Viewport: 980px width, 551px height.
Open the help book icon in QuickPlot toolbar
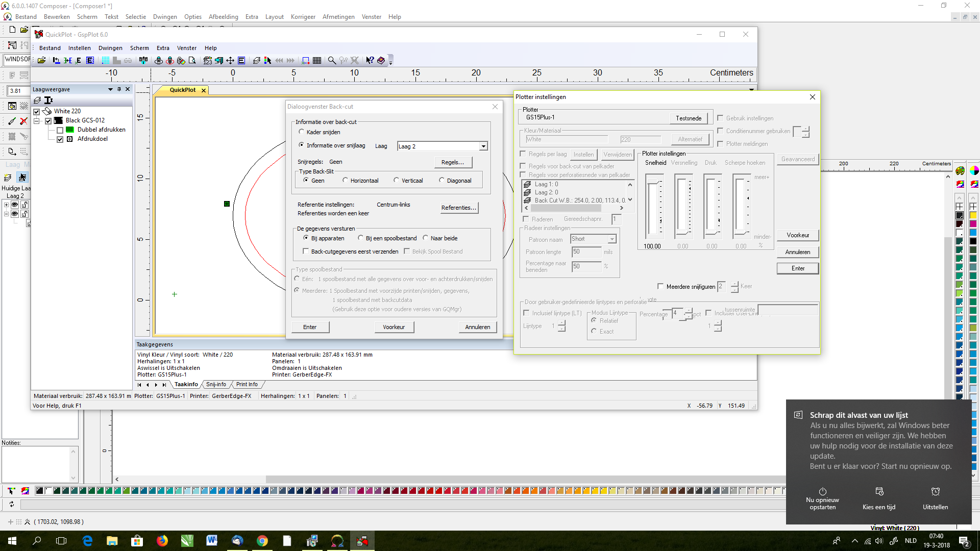click(381, 60)
